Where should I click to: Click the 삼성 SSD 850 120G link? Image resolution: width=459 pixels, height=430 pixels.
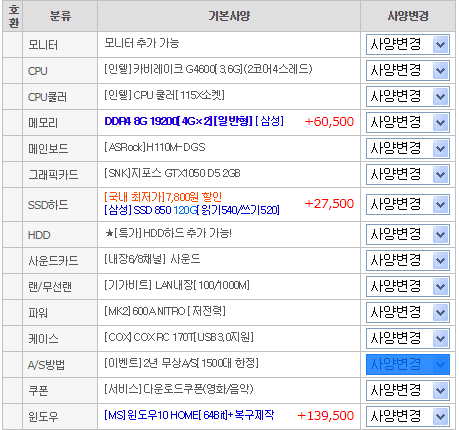click(192, 210)
